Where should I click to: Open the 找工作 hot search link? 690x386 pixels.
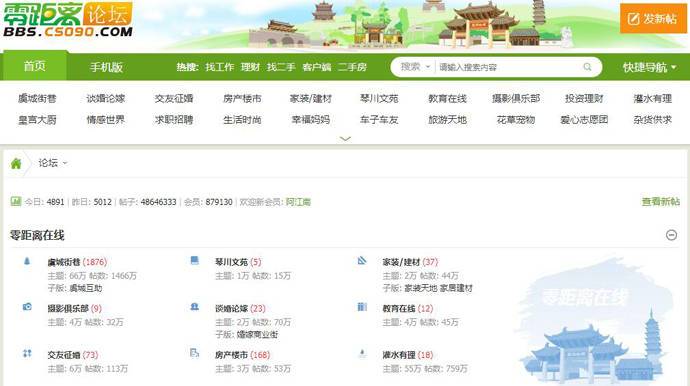(x=220, y=67)
